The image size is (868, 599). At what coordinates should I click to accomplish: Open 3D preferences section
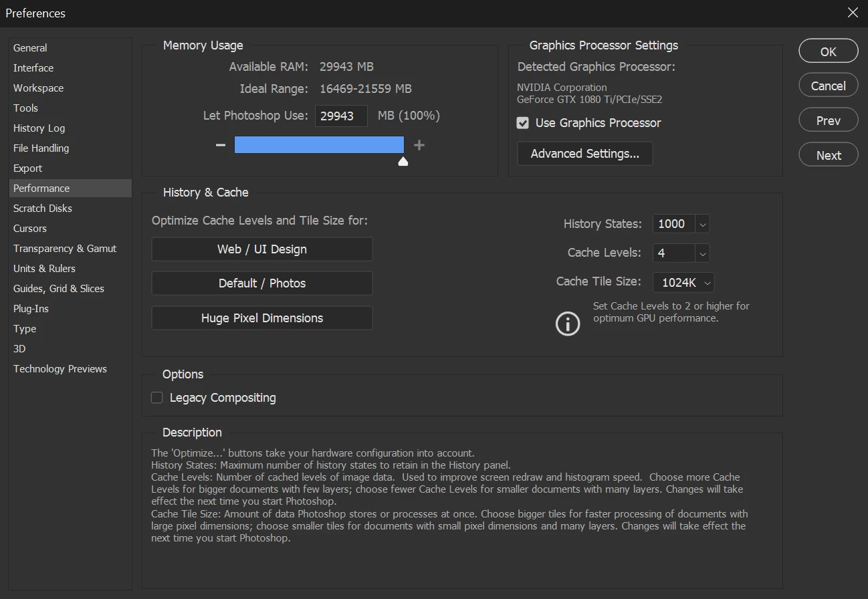click(x=70, y=349)
